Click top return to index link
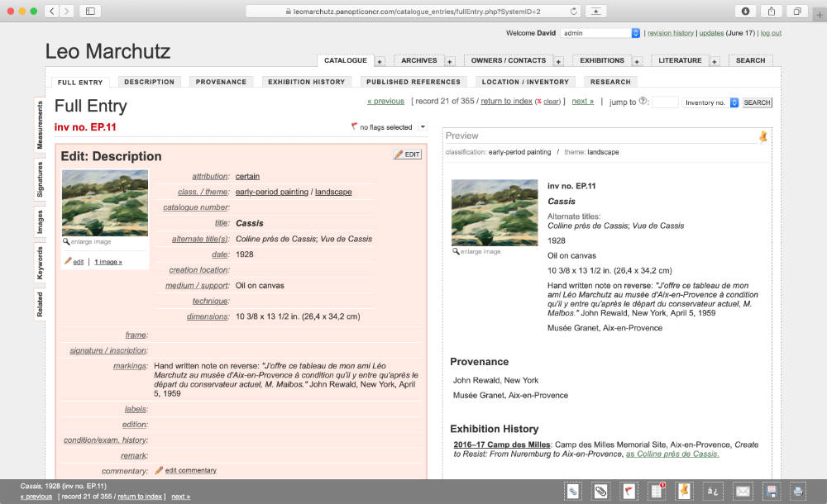The height and width of the screenshot is (504, 827). pos(506,102)
